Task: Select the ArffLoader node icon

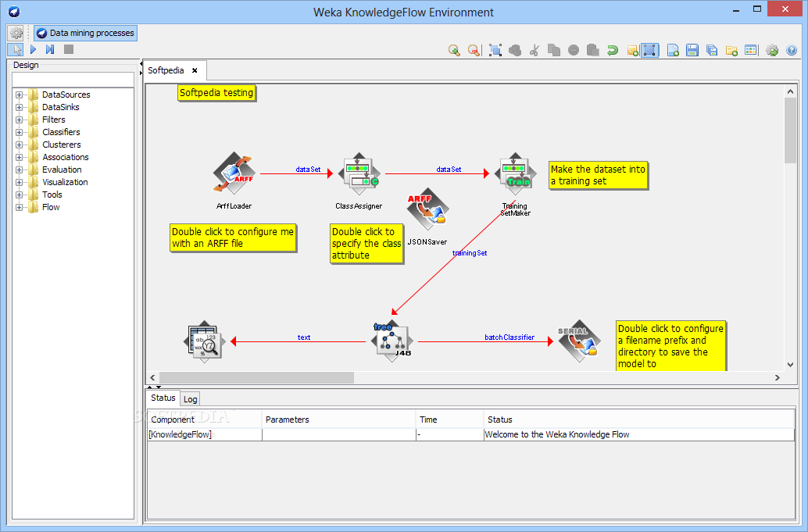Action: (234, 173)
